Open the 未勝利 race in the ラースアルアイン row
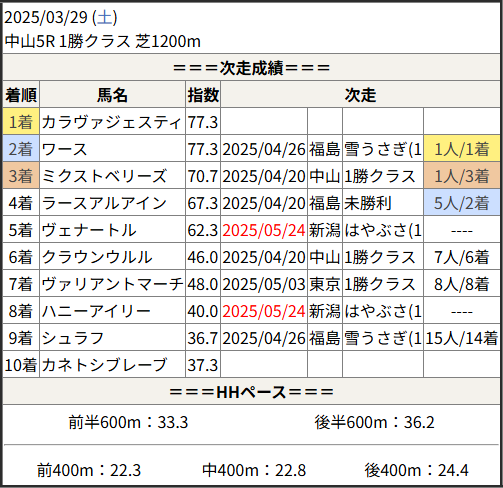This screenshot has height=488, width=503. pyautogui.click(x=367, y=203)
